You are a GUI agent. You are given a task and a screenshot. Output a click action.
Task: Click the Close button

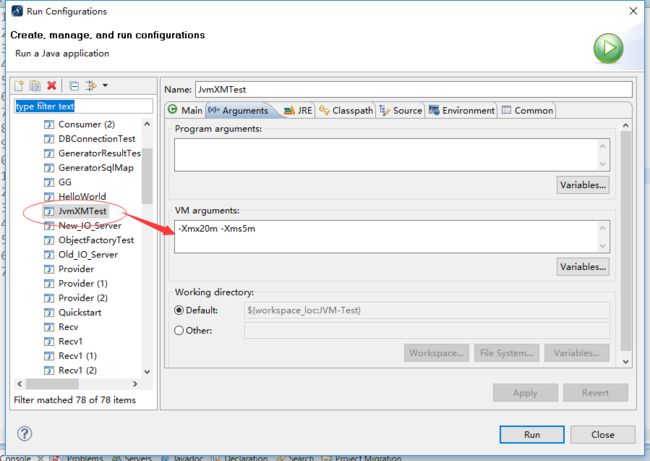coord(602,434)
